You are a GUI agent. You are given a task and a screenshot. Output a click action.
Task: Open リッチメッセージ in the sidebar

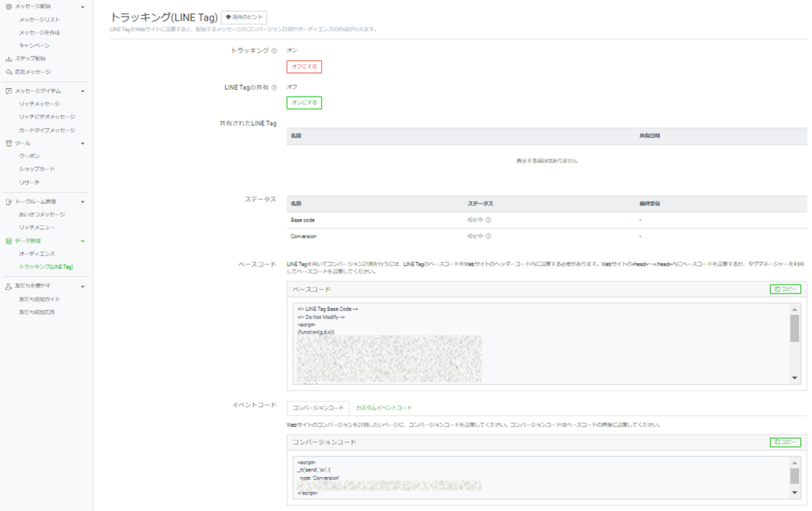point(40,104)
